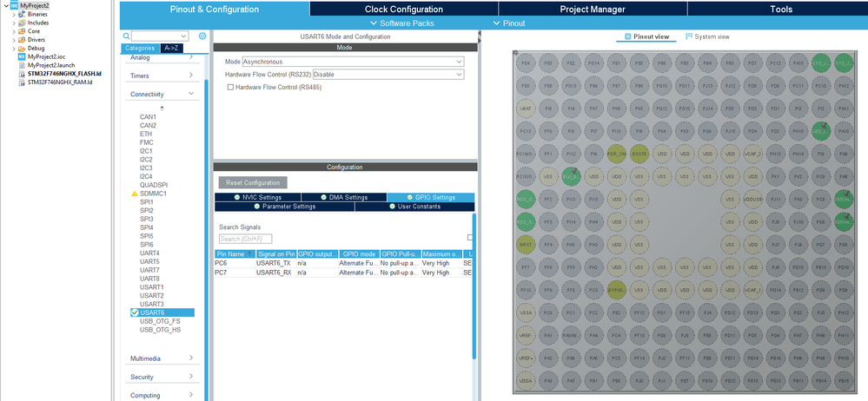This screenshot has height=401, width=868.
Task: Click the BOOT0 pin on pinout view
Action: pyautogui.click(x=639, y=154)
